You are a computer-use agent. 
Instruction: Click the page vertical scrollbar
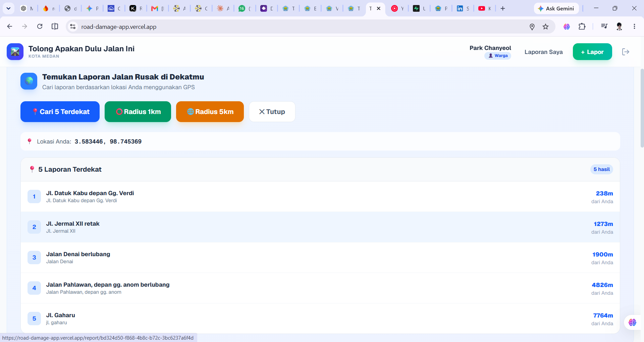pos(642,108)
